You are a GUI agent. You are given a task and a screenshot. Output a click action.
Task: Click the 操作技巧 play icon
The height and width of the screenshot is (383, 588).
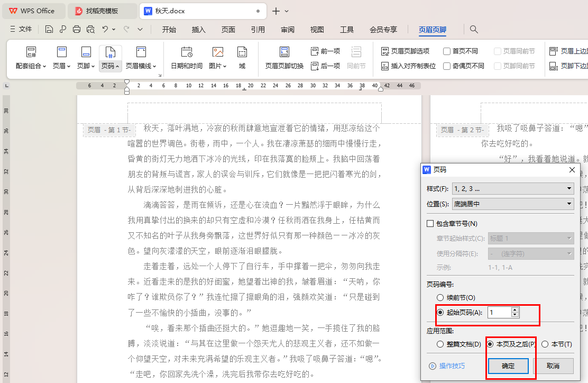click(433, 366)
